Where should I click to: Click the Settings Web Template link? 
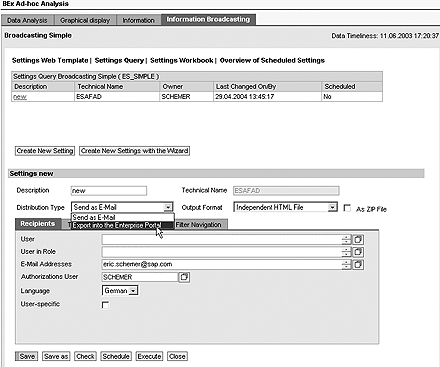tap(50, 60)
